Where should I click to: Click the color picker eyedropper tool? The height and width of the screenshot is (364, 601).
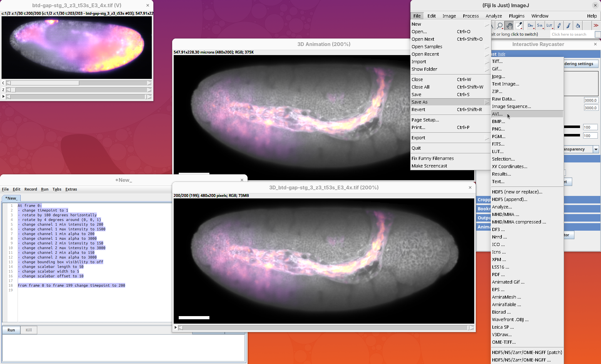(x=519, y=26)
